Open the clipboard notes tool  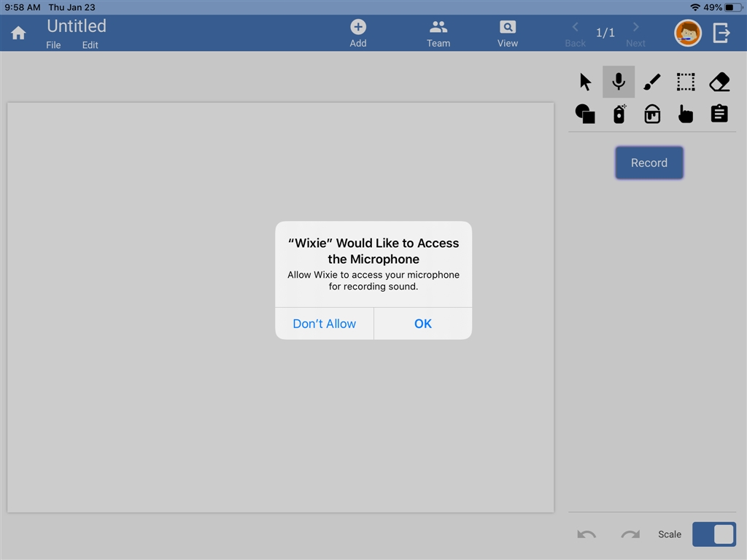point(719,114)
